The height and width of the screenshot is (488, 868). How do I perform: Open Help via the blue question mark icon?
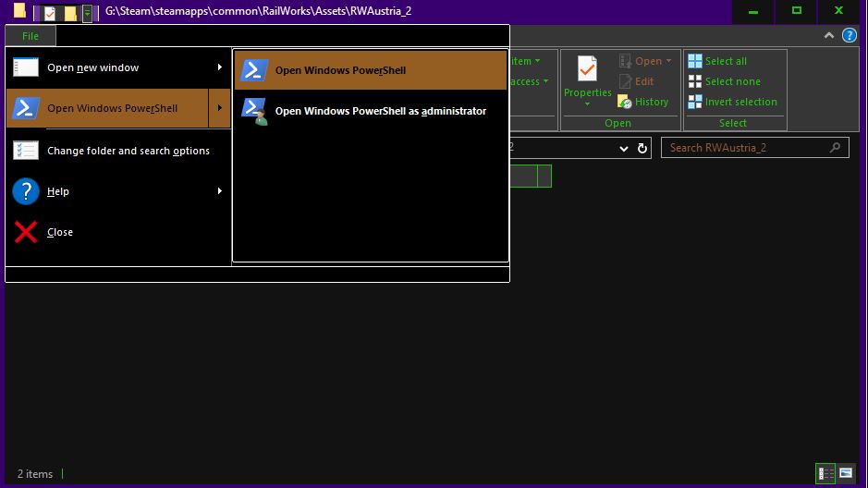click(850, 35)
